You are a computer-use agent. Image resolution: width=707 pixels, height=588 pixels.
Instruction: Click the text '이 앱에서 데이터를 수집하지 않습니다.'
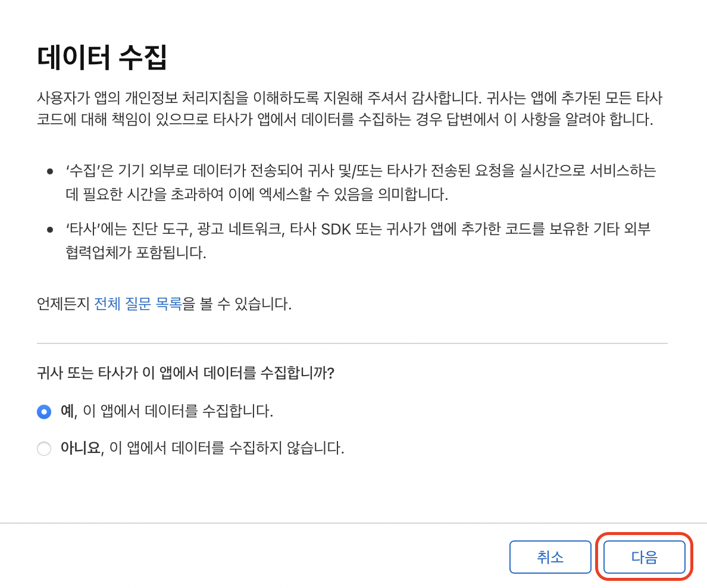(227, 448)
